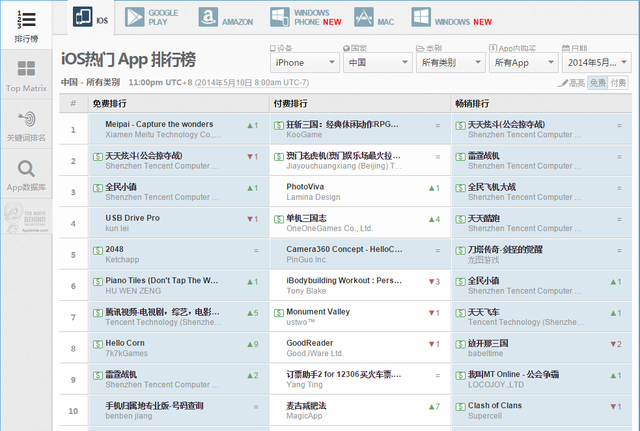Click the babeltime publisher name
The width and height of the screenshot is (640, 431).
pyautogui.click(x=485, y=353)
